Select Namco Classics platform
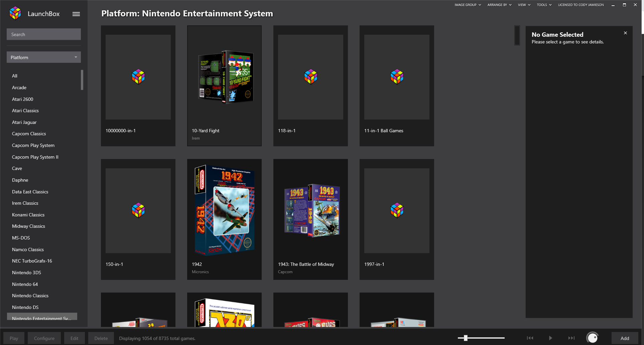644x345 pixels. [x=28, y=249]
